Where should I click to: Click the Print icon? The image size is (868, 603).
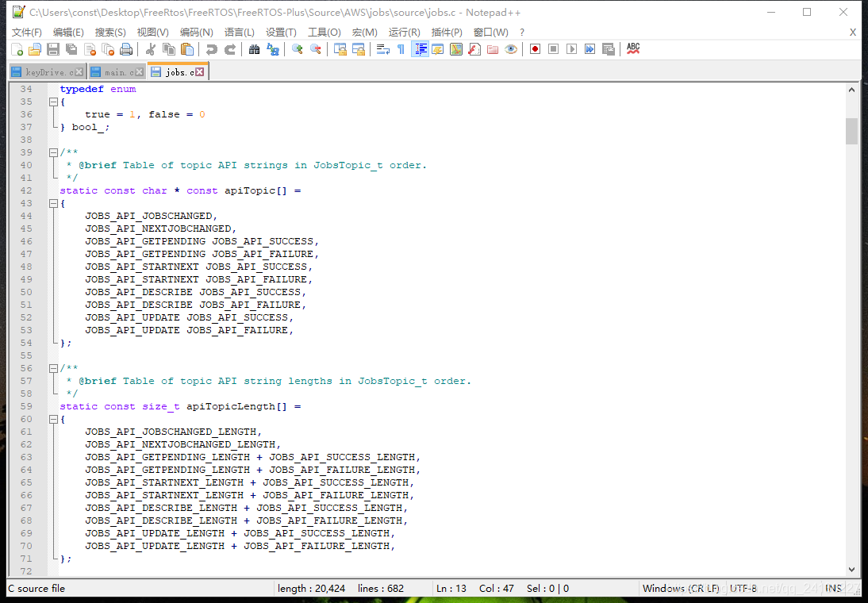(126, 49)
